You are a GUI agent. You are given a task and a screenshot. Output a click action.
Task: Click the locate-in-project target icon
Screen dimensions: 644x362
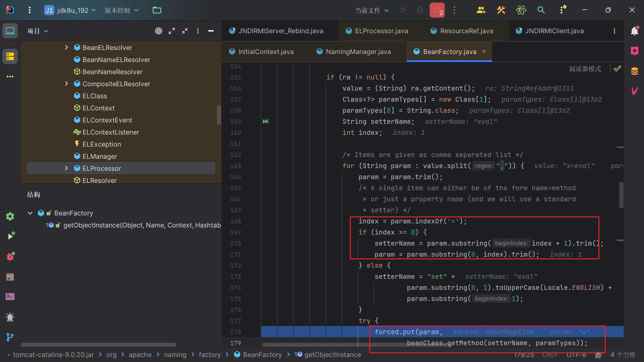[x=159, y=31]
